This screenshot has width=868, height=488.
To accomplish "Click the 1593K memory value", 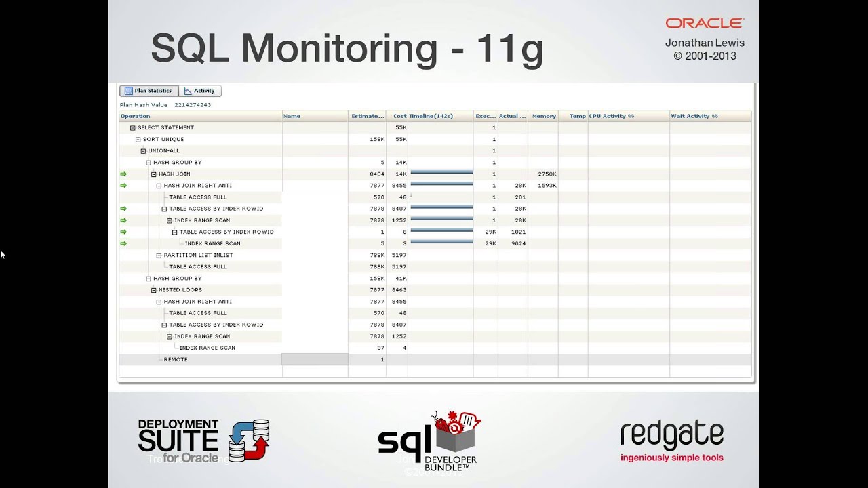I will [547, 186].
